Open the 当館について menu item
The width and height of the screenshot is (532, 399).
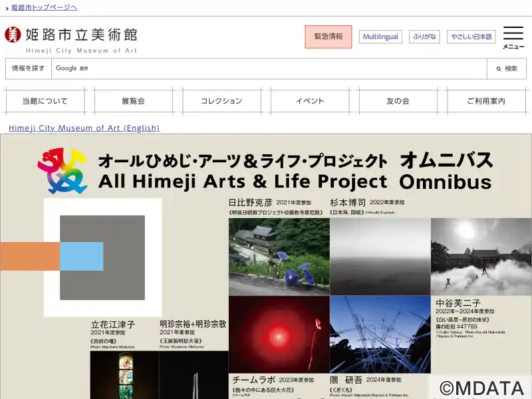pos(45,101)
